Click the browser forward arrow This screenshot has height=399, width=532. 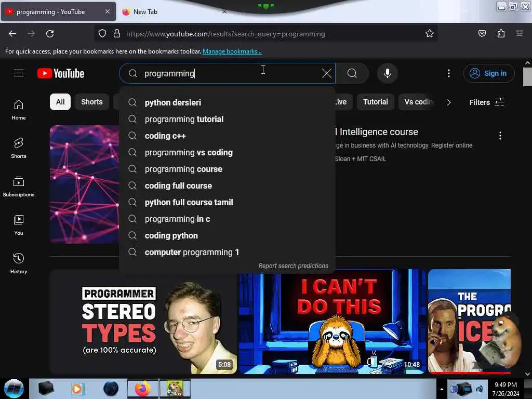point(31,34)
